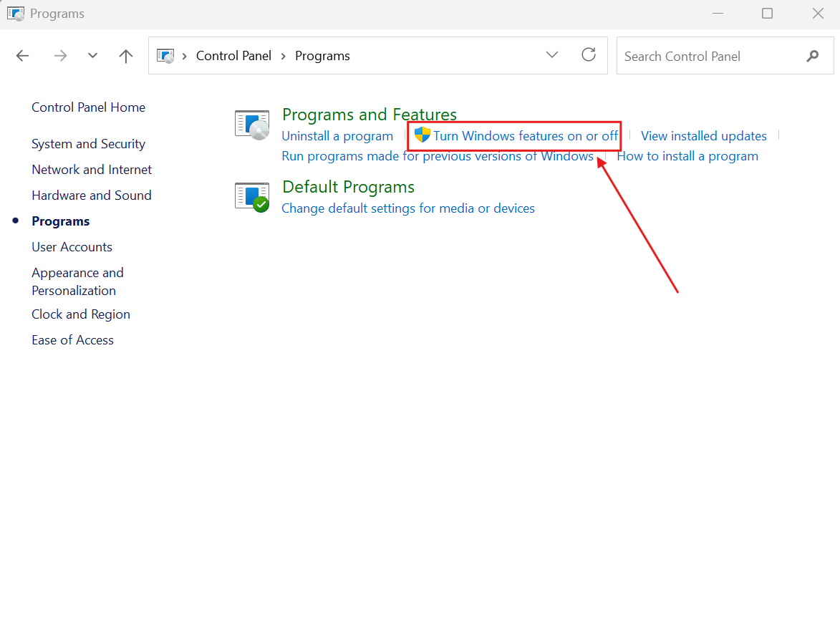
Task: Select Control Panel in the breadcrumb
Action: [233, 56]
